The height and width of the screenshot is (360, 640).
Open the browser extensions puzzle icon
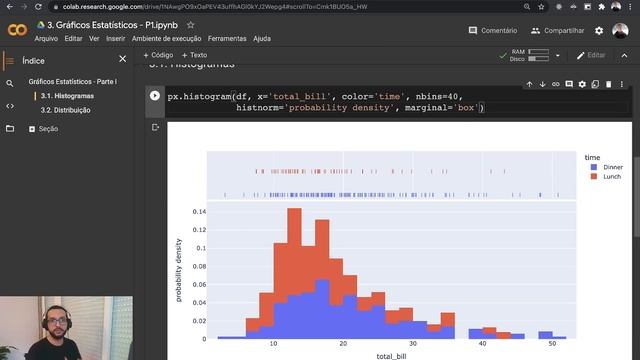pos(601,7)
